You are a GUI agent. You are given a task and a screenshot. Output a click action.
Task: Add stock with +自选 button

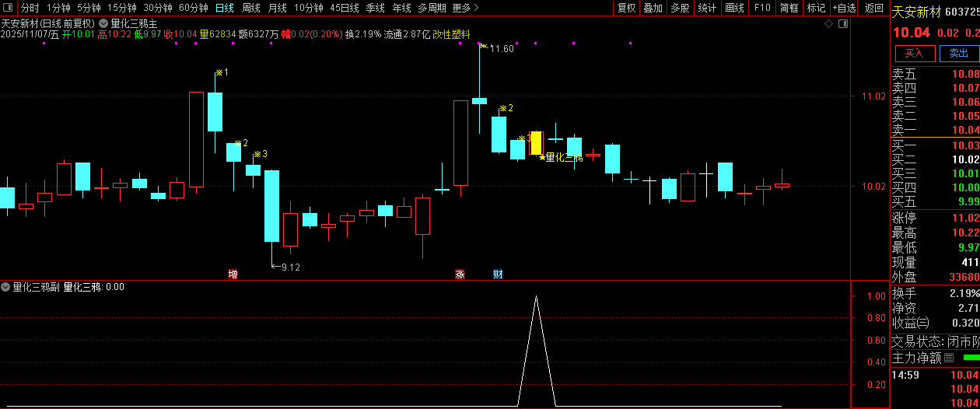(x=844, y=8)
